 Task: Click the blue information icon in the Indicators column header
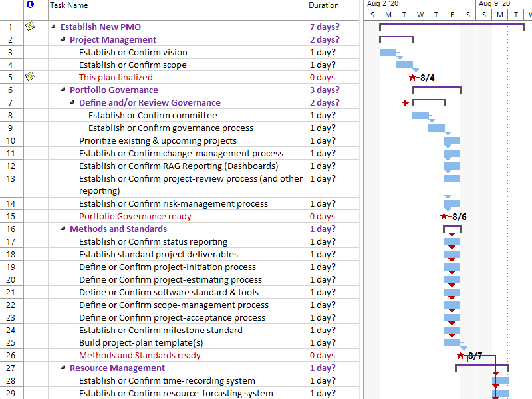pos(29,5)
